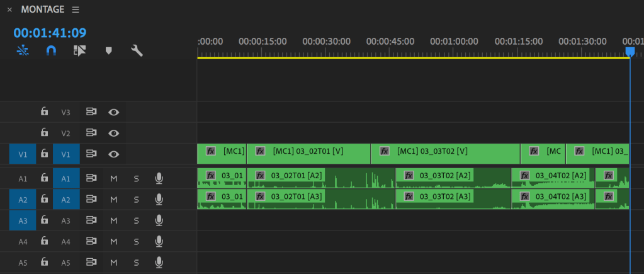Open Timeline display settings wrench

[x=137, y=51]
